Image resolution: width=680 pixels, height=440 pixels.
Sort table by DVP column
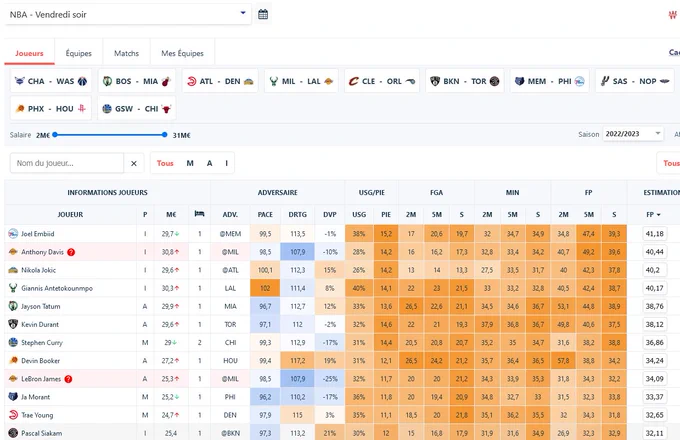[330, 215]
